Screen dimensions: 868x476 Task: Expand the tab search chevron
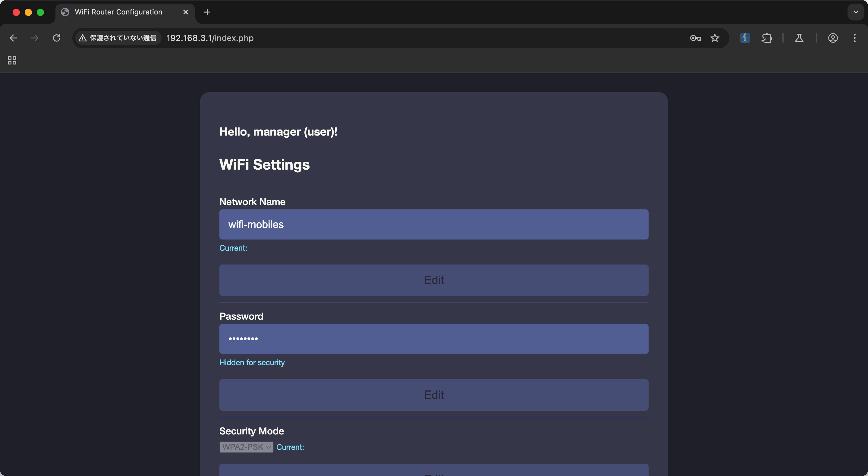pyautogui.click(x=856, y=12)
